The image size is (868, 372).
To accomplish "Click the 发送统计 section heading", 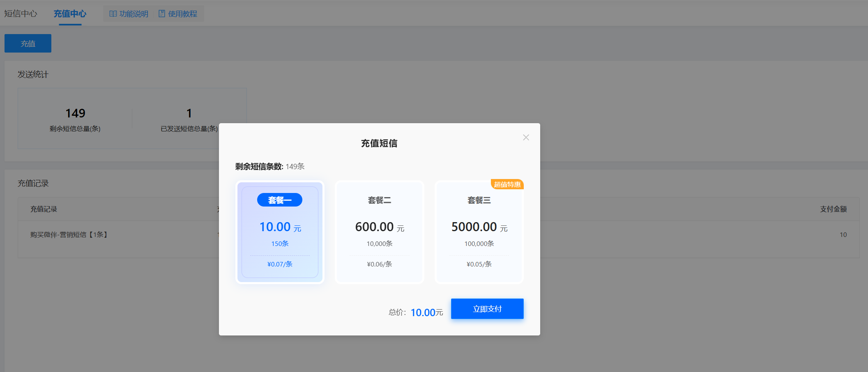I will [33, 74].
